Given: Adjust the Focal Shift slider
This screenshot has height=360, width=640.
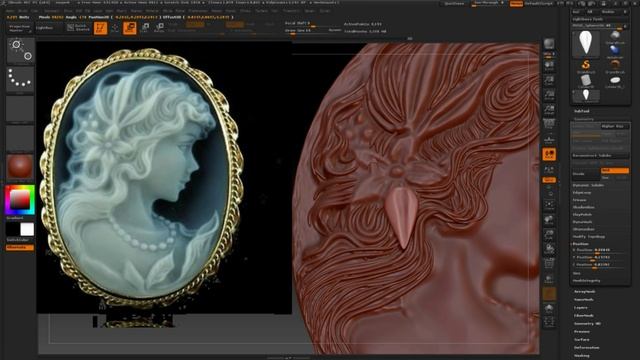Looking at the screenshot, I should [313, 24].
